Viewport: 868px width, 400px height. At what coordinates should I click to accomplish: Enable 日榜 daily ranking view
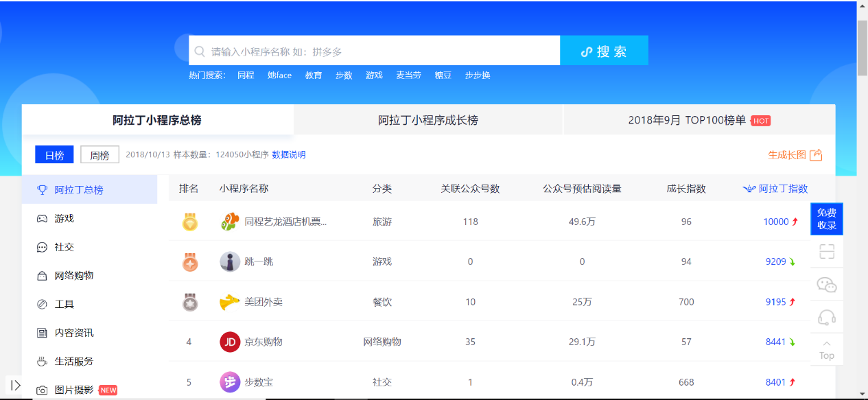click(54, 154)
